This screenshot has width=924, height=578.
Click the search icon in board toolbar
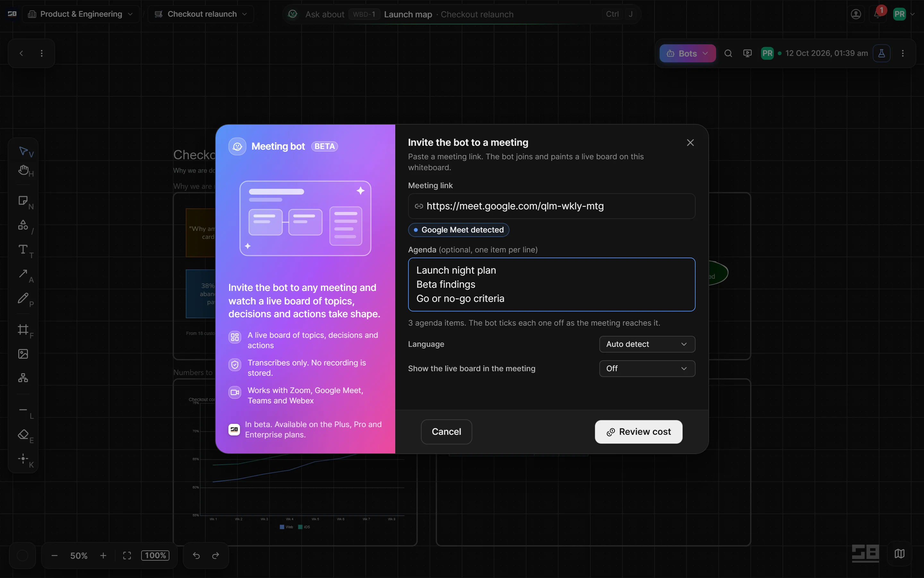pos(728,54)
